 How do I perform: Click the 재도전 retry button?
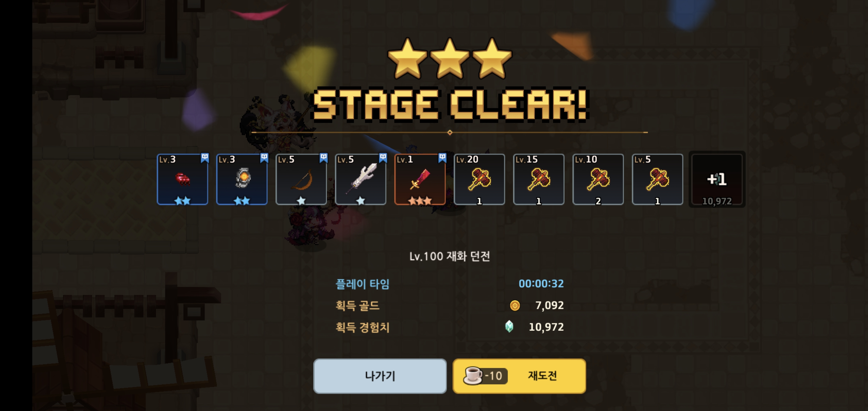click(519, 376)
